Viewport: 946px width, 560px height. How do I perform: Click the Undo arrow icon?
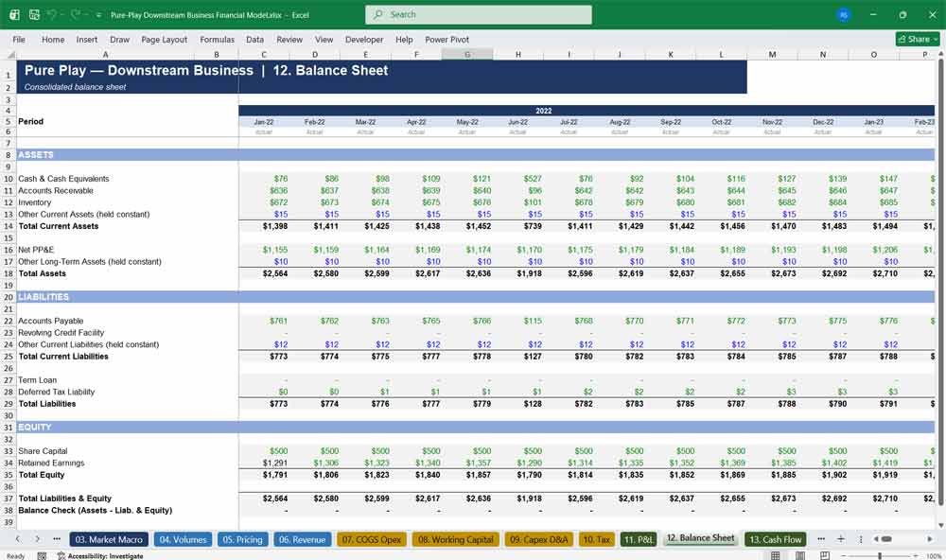(x=53, y=14)
